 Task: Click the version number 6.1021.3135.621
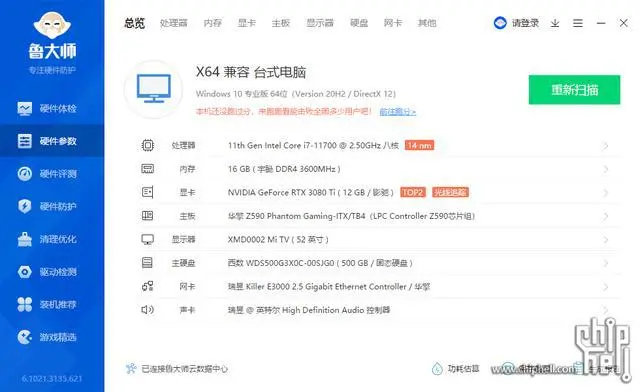coord(52,379)
